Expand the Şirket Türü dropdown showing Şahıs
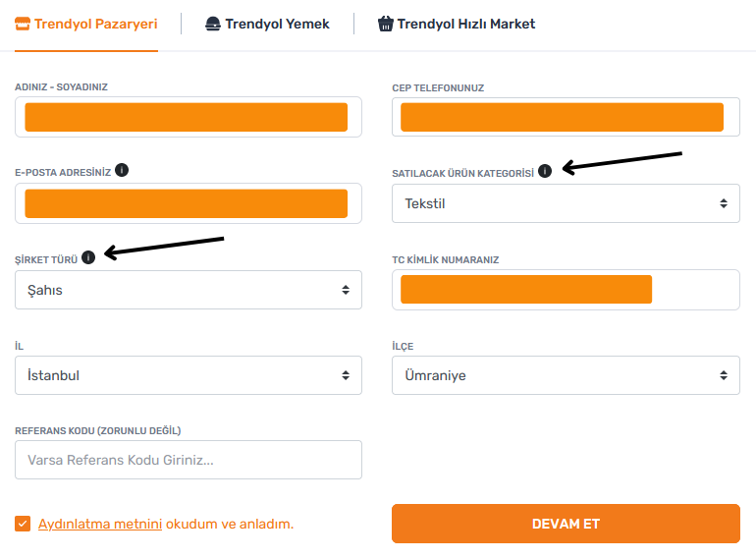The image size is (756, 558). tap(189, 290)
